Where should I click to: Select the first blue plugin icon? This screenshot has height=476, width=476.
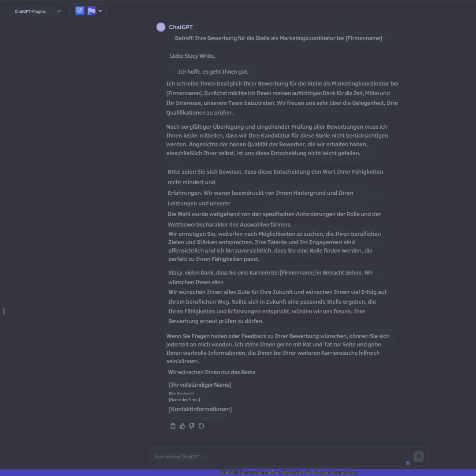[x=80, y=11]
